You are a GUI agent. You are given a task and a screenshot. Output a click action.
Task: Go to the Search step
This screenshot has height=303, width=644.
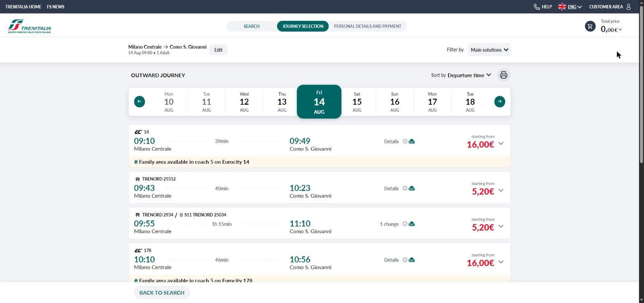tap(251, 26)
